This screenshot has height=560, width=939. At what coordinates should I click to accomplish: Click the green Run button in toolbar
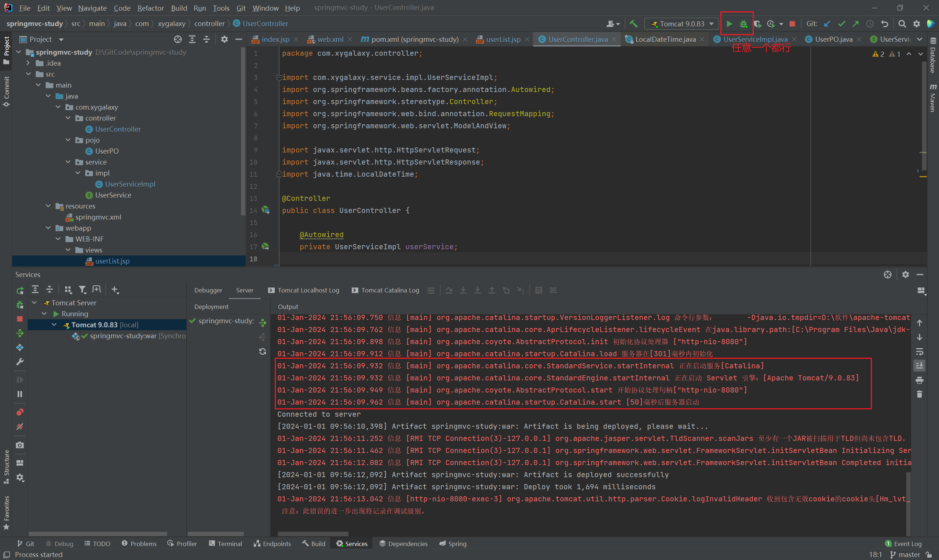tap(729, 24)
